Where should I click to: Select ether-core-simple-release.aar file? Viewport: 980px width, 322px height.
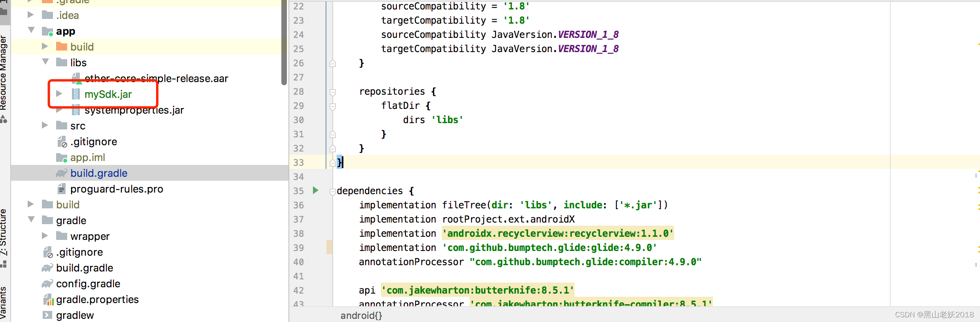[x=156, y=79]
